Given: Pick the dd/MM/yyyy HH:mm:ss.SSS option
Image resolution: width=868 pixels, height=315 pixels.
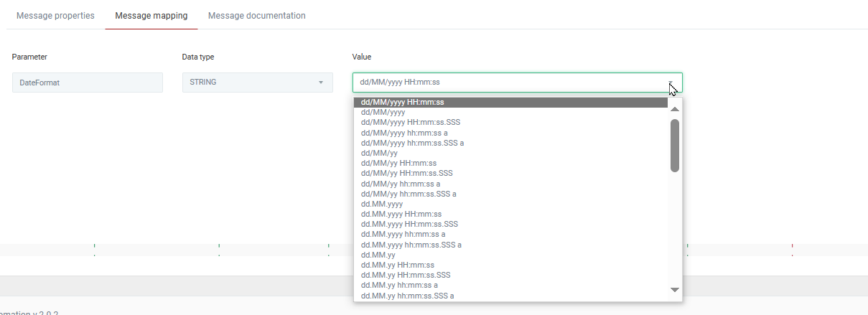Looking at the screenshot, I should (x=410, y=123).
